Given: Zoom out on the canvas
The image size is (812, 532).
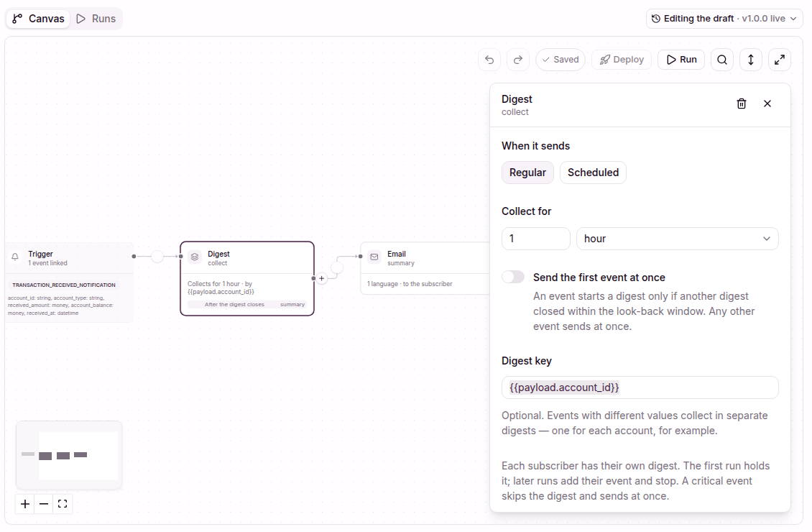Looking at the screenshot, I should [x=44, y=504].
